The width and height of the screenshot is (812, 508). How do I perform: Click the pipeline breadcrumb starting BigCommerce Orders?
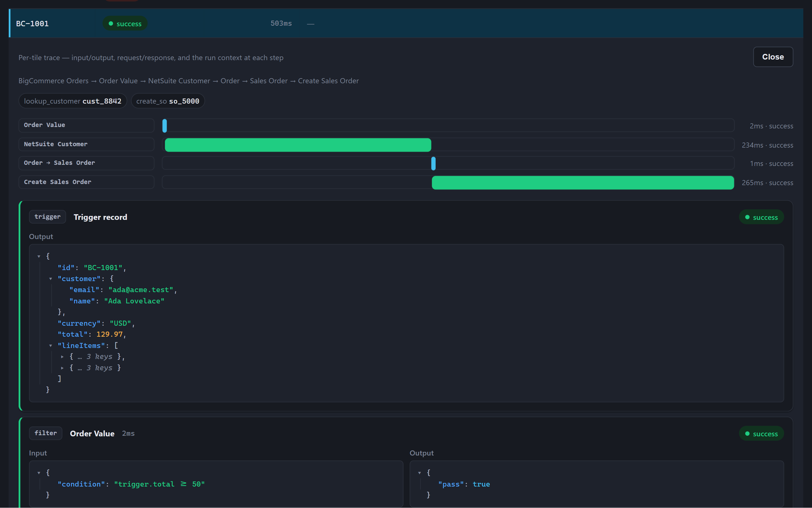(189, 81)
